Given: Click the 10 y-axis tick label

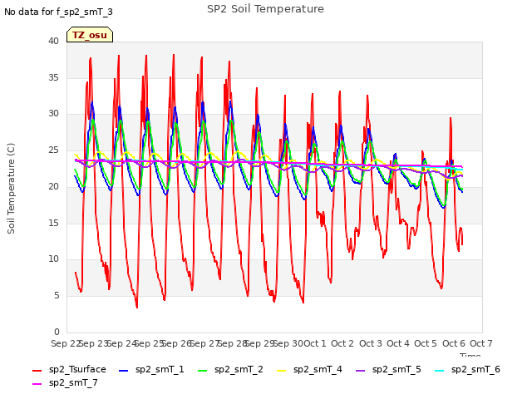Looking at the screenshot, I should pyautogui.click(x=53, y=259).
